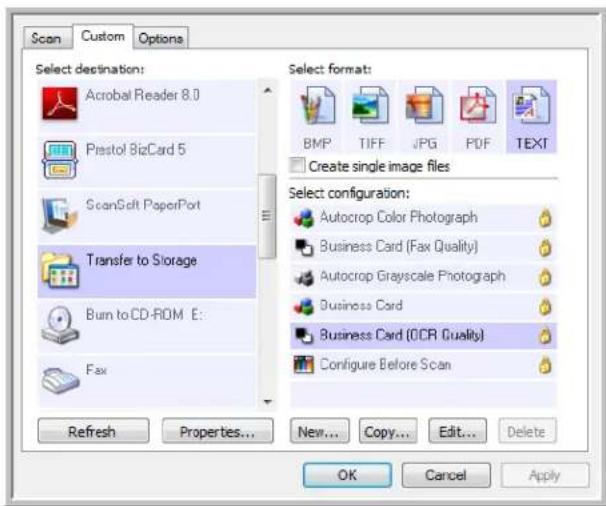Pick the JPG format icon

coord(424,105)
